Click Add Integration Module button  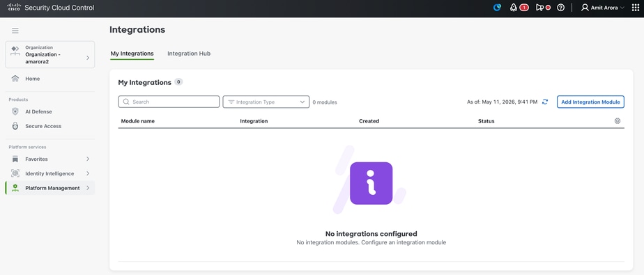[590, 102]
